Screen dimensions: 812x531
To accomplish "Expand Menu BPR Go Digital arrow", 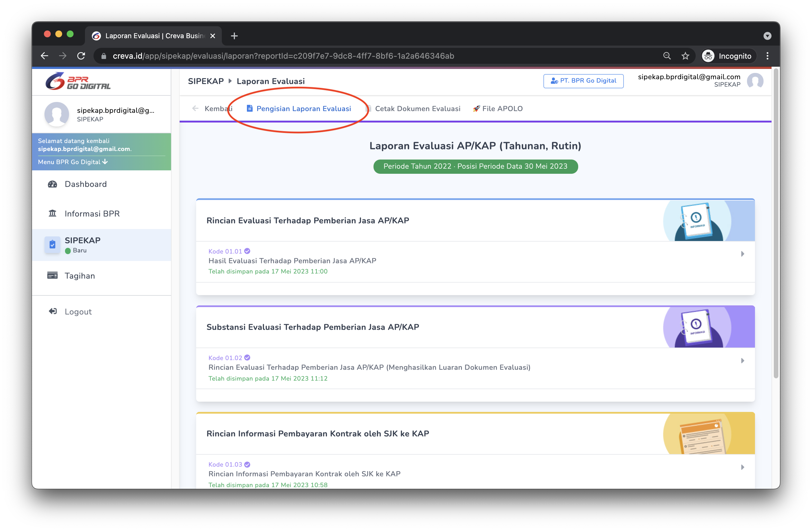I will [105, 162].
